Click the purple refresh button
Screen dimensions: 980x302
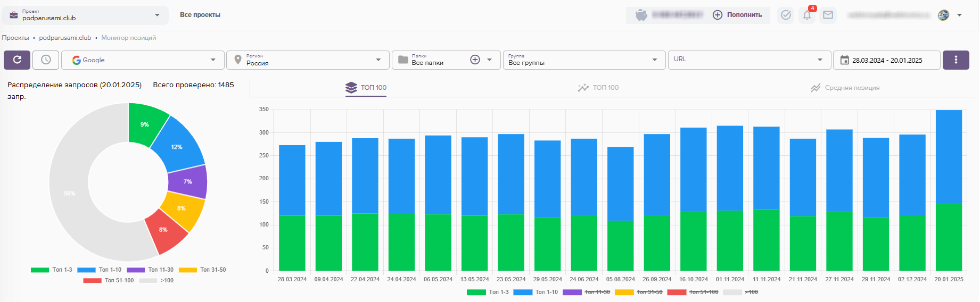[x=17, y=60]
